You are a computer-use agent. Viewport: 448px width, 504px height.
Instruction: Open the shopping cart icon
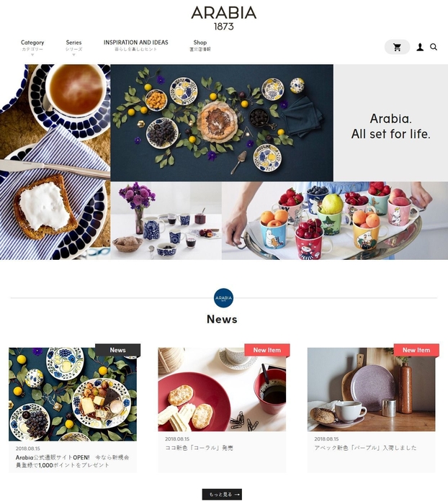pos(397,48)
